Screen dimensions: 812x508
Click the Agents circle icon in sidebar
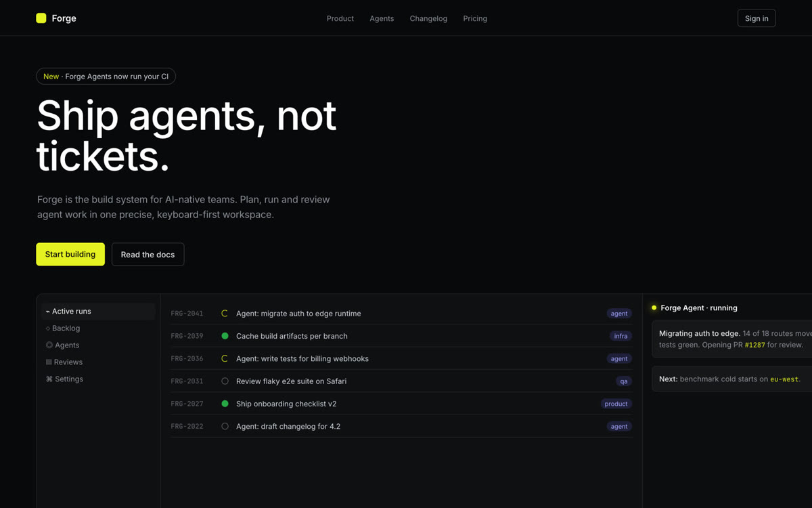[49, 345]
